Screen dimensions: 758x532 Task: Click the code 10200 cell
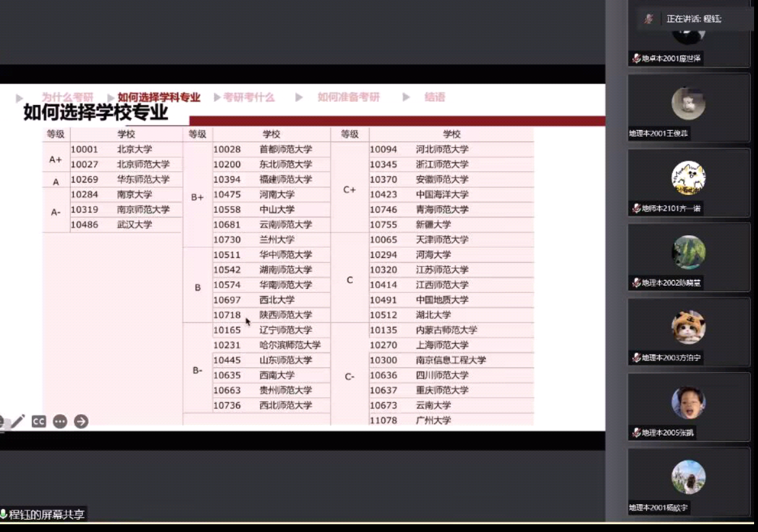(227, 165)
